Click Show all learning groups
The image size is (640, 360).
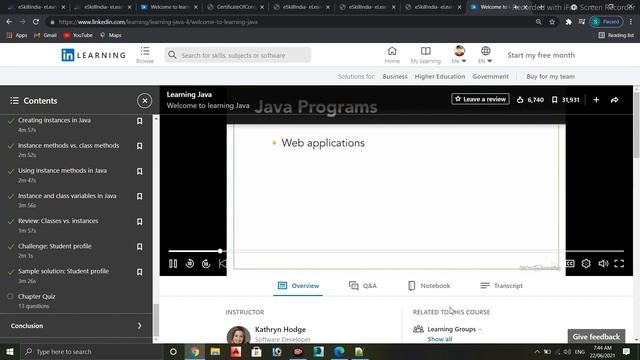440,339
